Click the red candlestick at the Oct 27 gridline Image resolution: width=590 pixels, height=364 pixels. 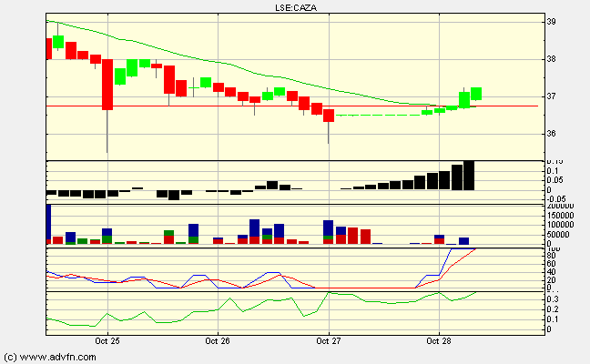click(x=329, y=116)
